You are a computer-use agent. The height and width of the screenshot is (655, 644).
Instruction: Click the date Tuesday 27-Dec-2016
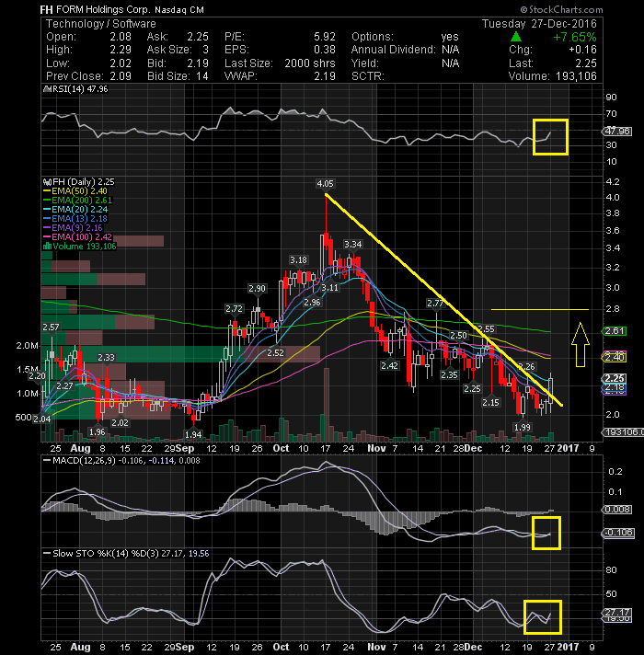(x=539, y=24)
